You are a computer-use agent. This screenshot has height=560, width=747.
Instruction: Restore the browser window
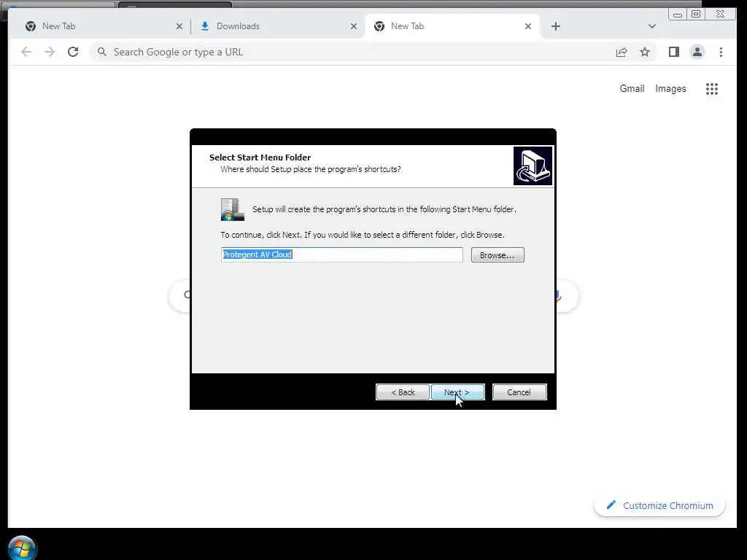pos(696,14)
